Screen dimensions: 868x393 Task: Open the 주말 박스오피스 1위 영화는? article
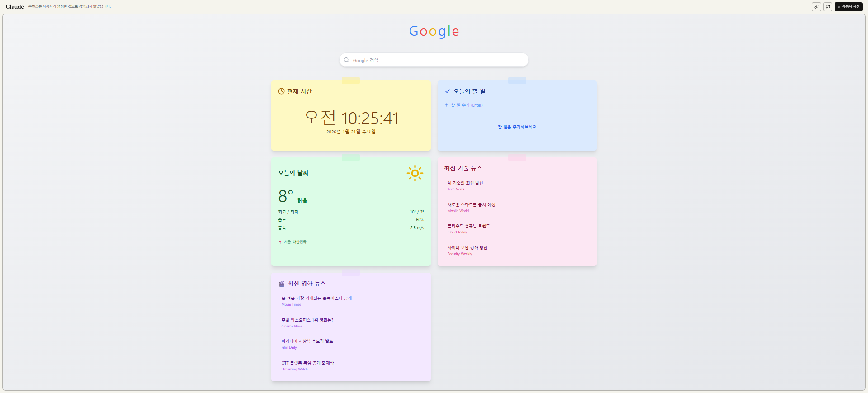[x=307, y=320]
